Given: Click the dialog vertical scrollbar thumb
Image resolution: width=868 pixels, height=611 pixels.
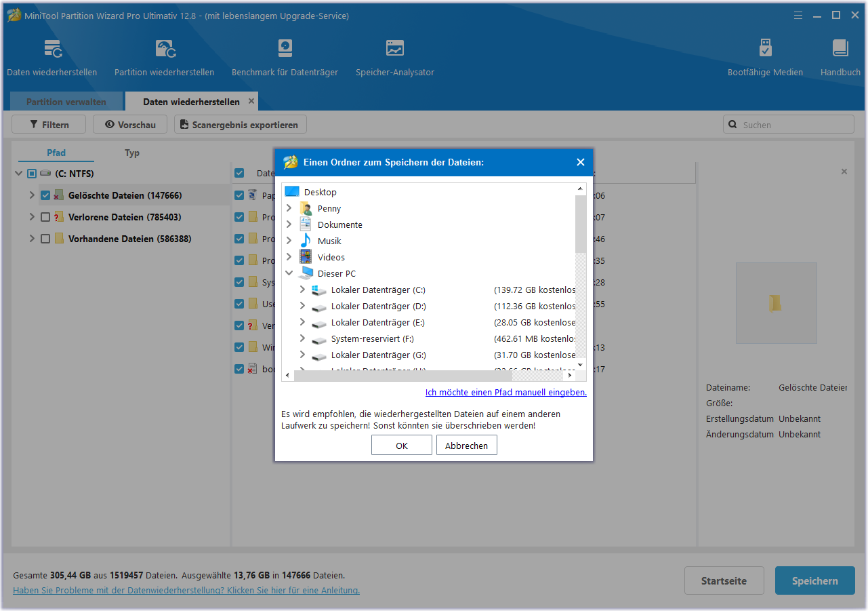Looking at the screenshot, I should pyautogui.click(x=581, y=224).
